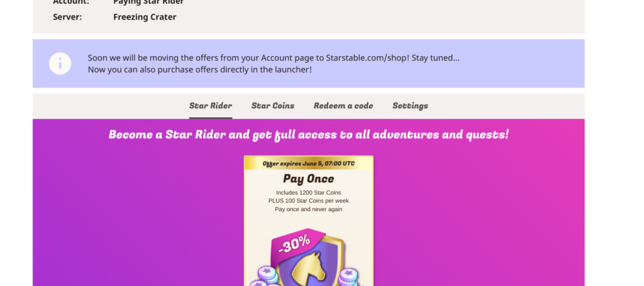Click the golden horse shield icon
Screen dimensions: 644x286
click(310, 263)
